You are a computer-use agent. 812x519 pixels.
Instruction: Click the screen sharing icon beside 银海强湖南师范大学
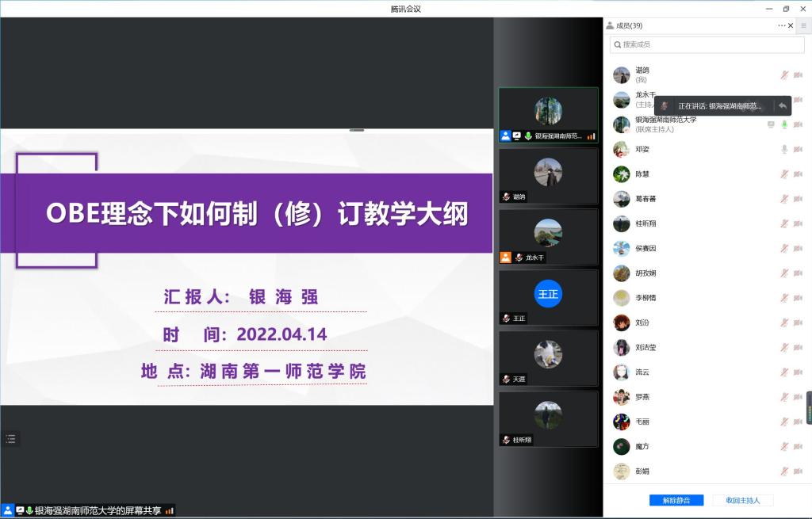click(x=771, y=124)
